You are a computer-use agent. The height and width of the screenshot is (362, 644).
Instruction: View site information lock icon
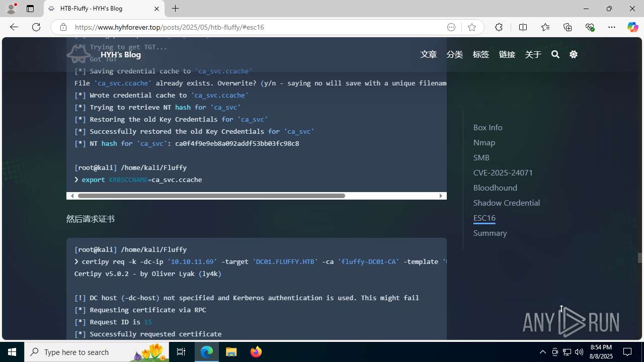tap(63, 27)
